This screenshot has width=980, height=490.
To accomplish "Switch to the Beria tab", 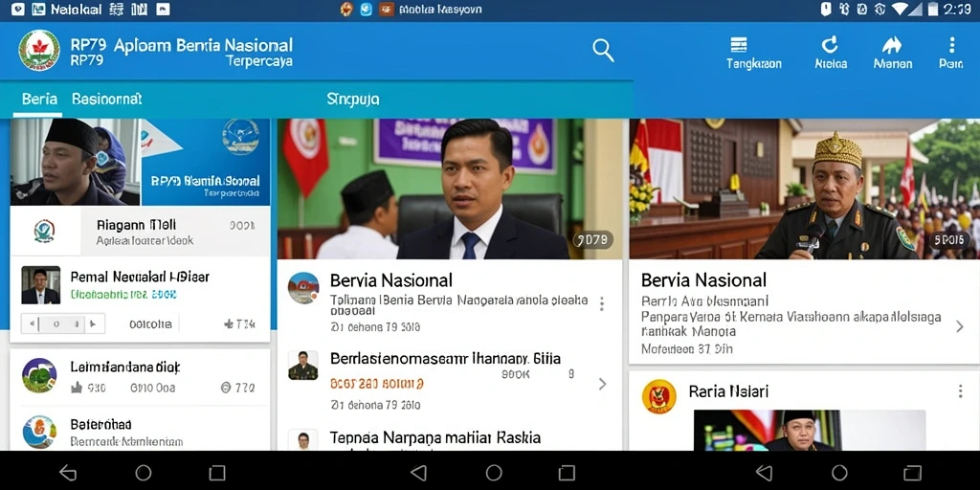I will click(38, 99).
